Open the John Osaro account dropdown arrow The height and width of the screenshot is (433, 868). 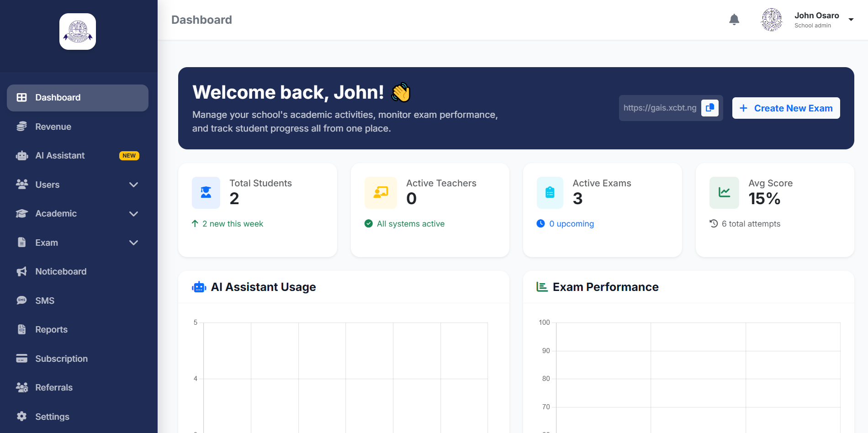851,20
